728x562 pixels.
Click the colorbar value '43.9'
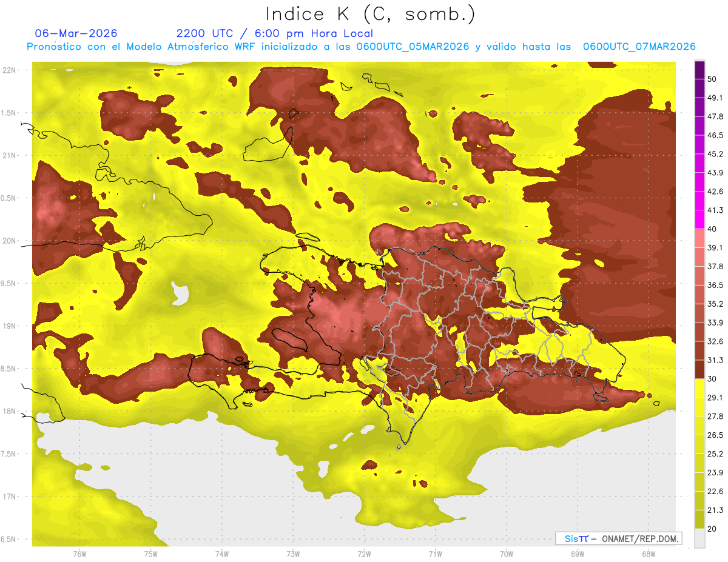tap(715, 173)
